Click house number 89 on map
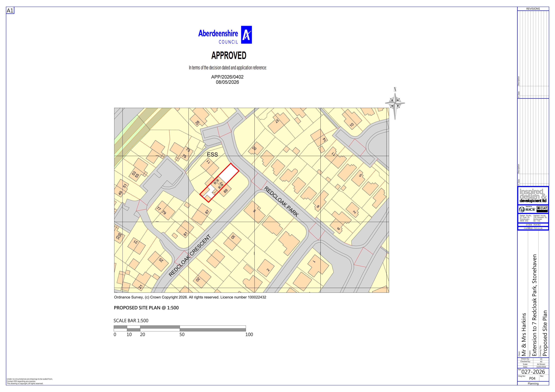Viewport: 555px width, 392px height. click(x=225, y=191)
